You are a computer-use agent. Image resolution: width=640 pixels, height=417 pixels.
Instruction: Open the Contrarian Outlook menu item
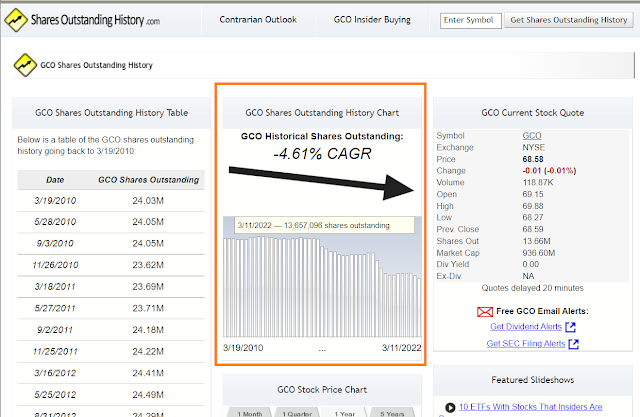pyautogui.click(x=258, y=20)
